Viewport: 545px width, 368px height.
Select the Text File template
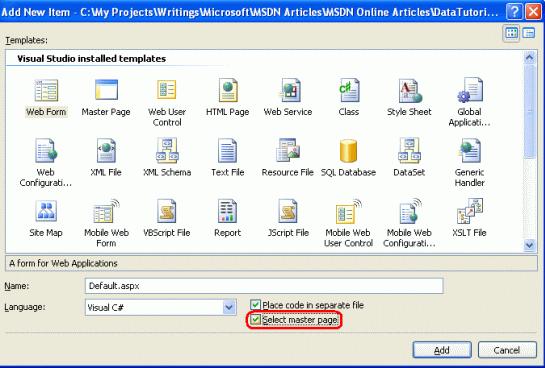228,158
